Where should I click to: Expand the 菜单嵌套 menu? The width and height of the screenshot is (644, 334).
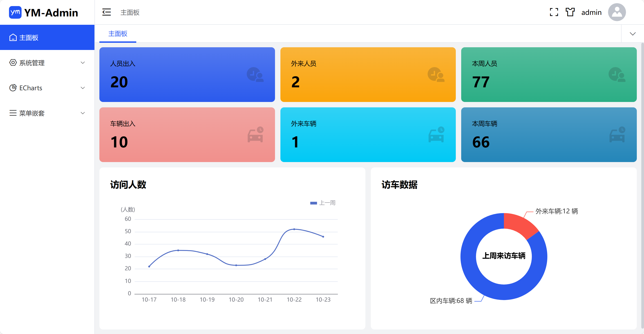pos(47,113)
